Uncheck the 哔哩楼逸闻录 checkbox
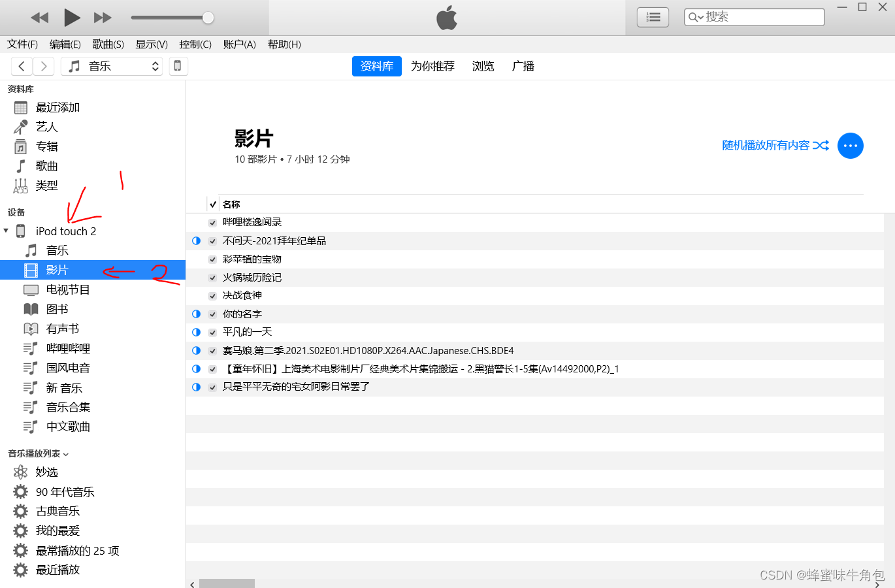The width and height of the screenshot is (895, 588). point(212,223)
